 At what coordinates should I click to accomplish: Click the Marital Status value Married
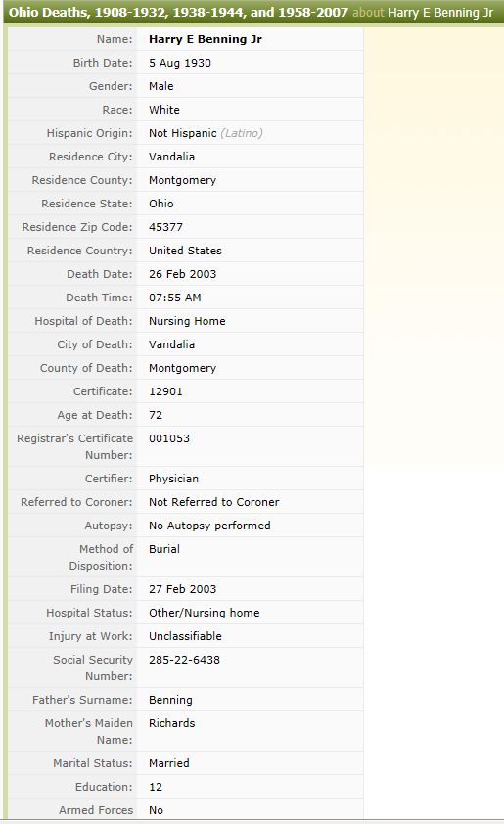[168, 763]
